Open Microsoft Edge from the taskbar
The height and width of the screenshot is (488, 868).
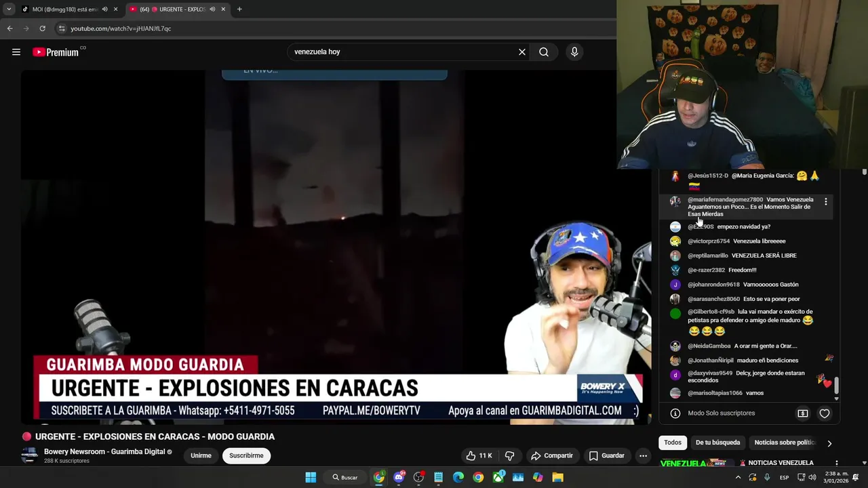(x=458, y=477)
